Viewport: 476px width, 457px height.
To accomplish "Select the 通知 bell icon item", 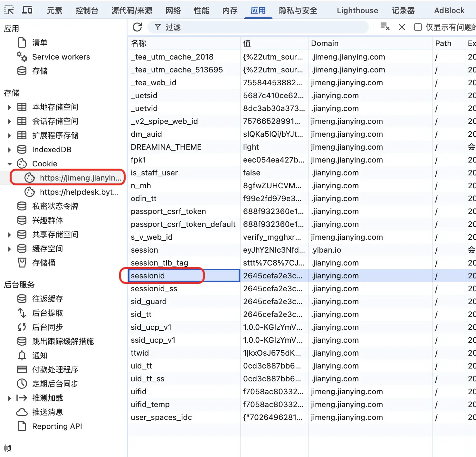I will click(x=22, y=356).
